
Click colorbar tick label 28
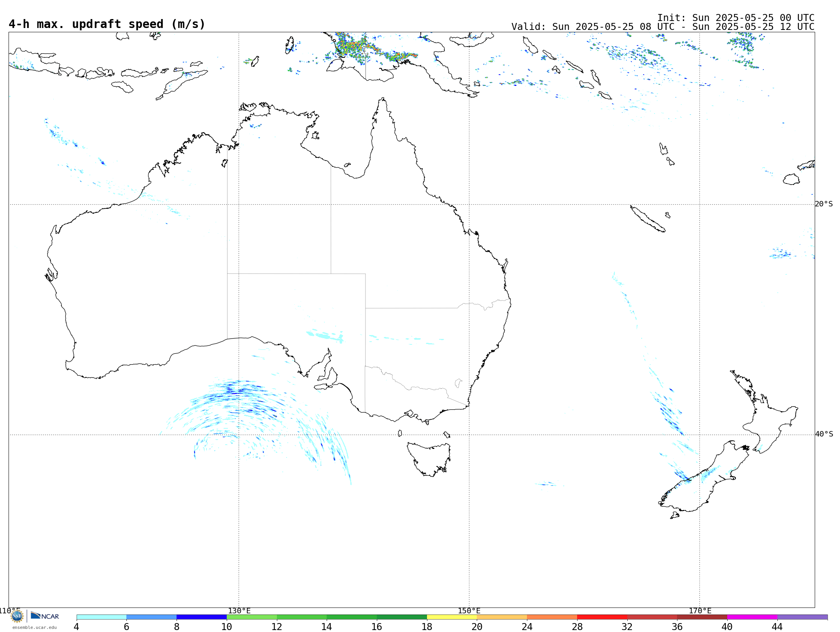[577, 627]
